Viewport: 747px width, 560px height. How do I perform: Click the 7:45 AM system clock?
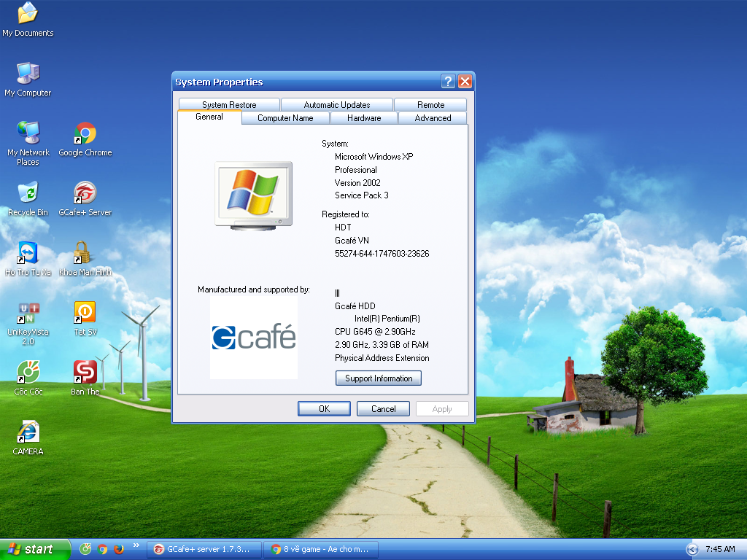coord(720,549)
